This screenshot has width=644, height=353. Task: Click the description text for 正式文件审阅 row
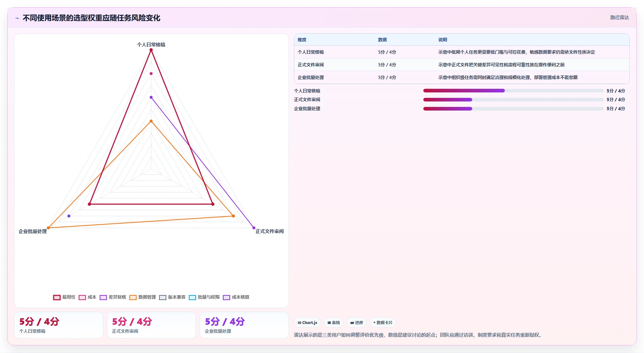501,65
